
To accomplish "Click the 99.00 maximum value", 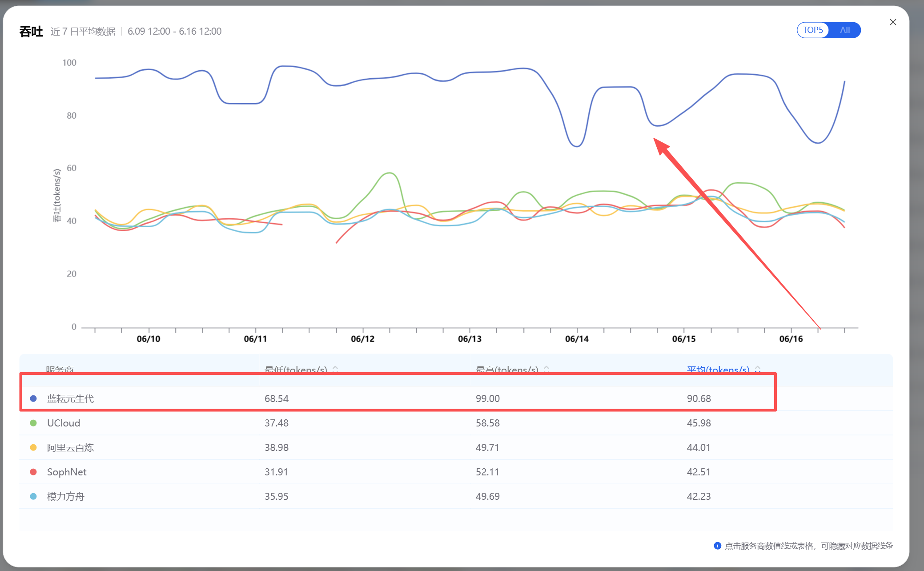I will 488,398.
